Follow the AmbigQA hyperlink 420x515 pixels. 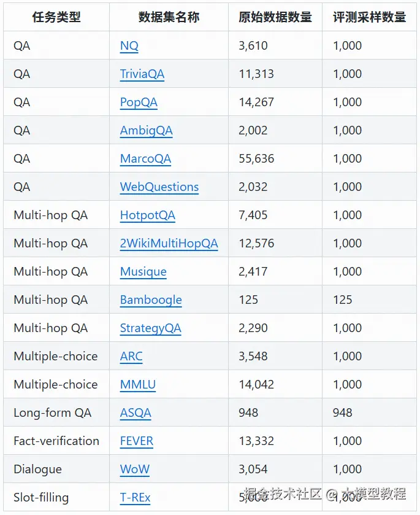[146, 131]
